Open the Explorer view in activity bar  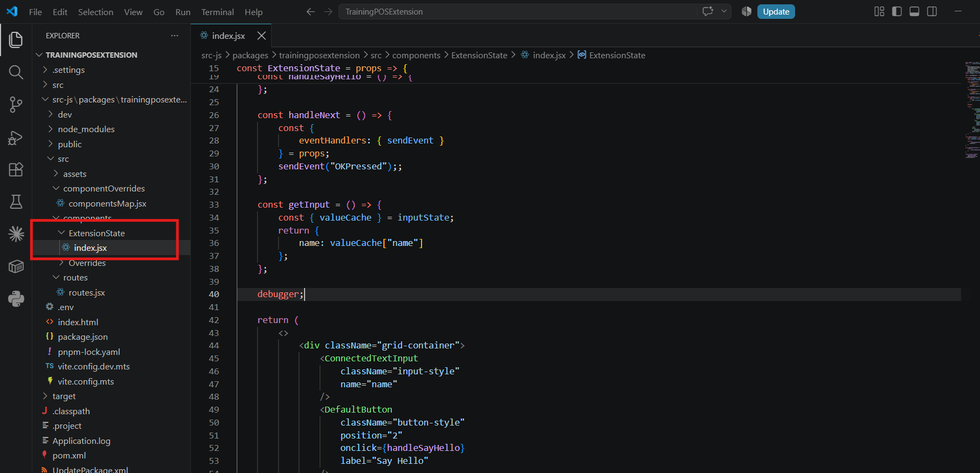(x=16, y=39)
